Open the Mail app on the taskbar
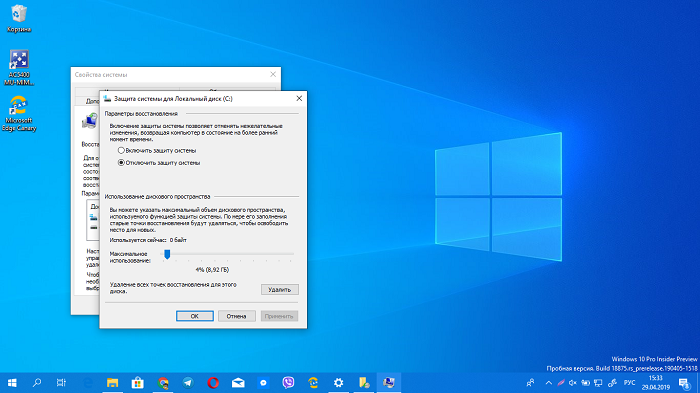 (x=238, y=383)
